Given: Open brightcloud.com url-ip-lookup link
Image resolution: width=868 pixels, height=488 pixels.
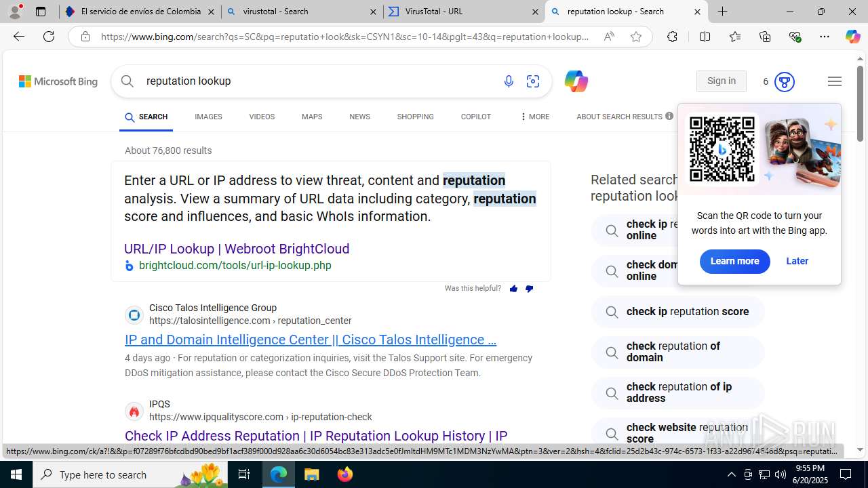Looking at the screenshot, I should click(235, 266).
